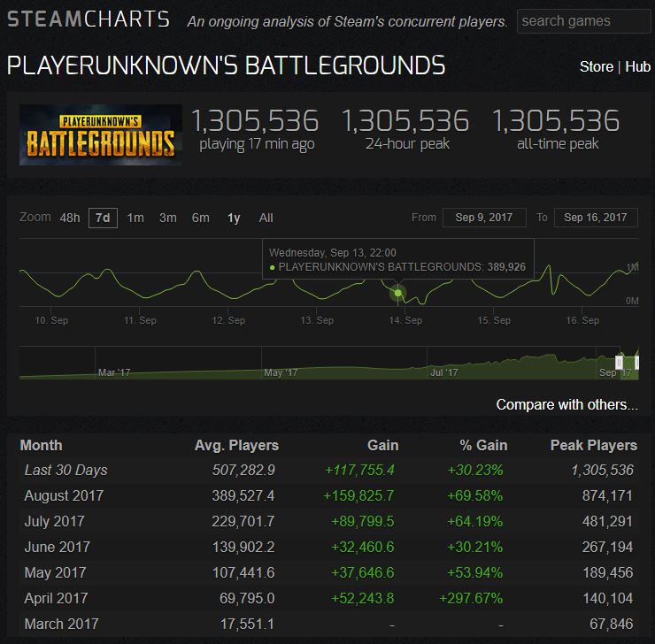This screenshot has width=655, height=644.
Task: Open the Store link
Action: tap(596, 66)
